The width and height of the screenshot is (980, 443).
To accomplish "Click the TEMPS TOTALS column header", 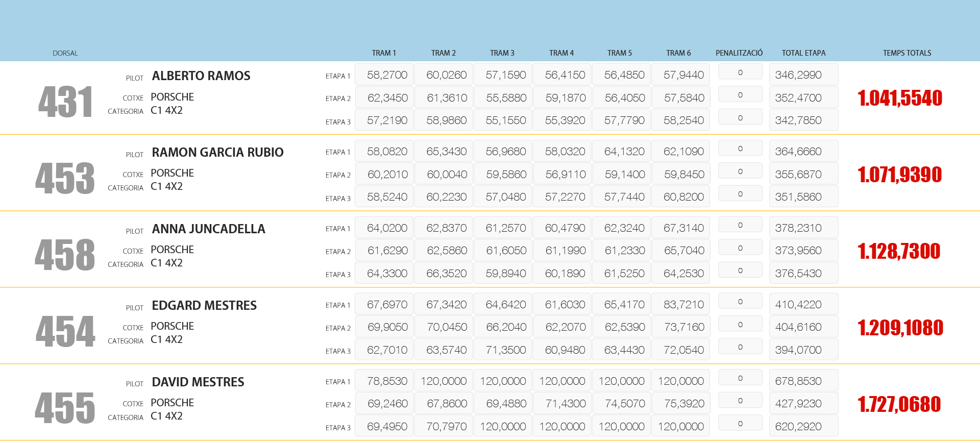I will (906, 53).
